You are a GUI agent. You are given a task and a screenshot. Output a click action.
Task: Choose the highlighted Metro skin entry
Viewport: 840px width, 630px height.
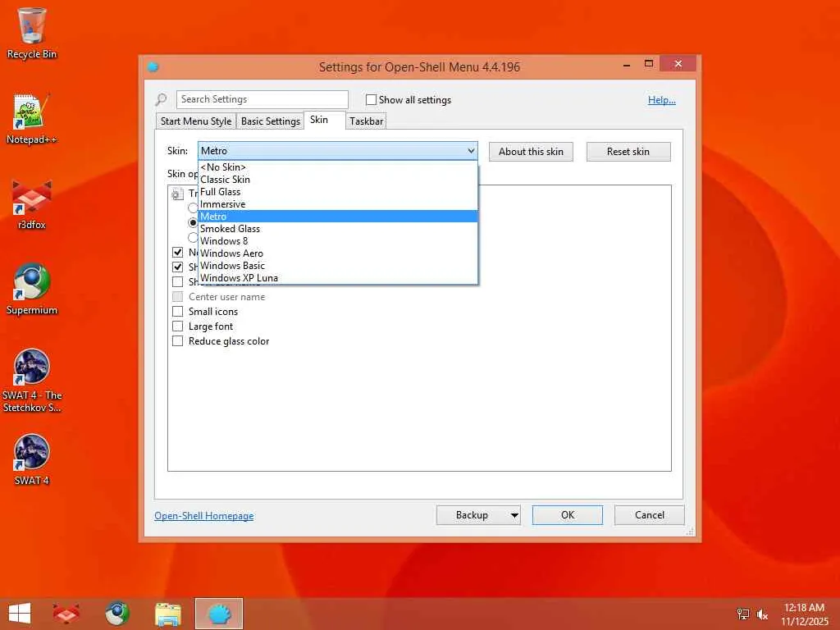[337, 217]
